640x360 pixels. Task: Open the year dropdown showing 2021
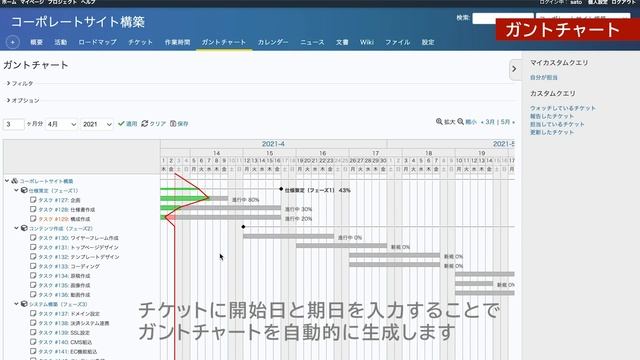tap(97, 124)
